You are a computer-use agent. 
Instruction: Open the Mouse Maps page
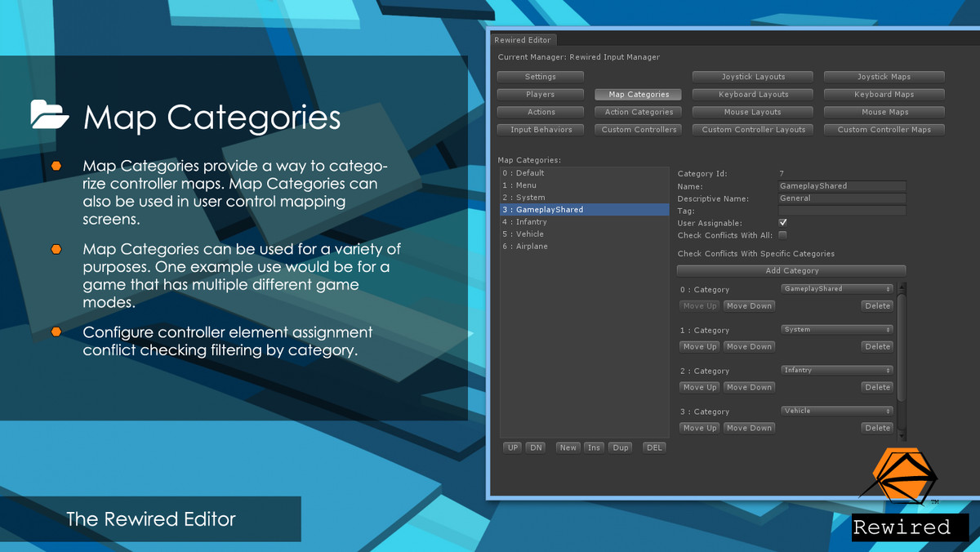pyautogui.click(x=884, y=112)
